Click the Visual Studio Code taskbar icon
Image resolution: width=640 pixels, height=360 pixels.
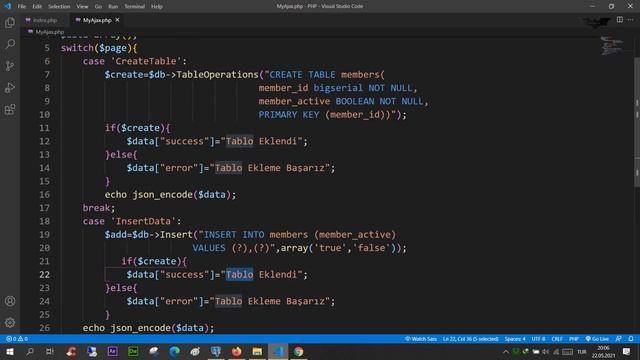[278, 351]
